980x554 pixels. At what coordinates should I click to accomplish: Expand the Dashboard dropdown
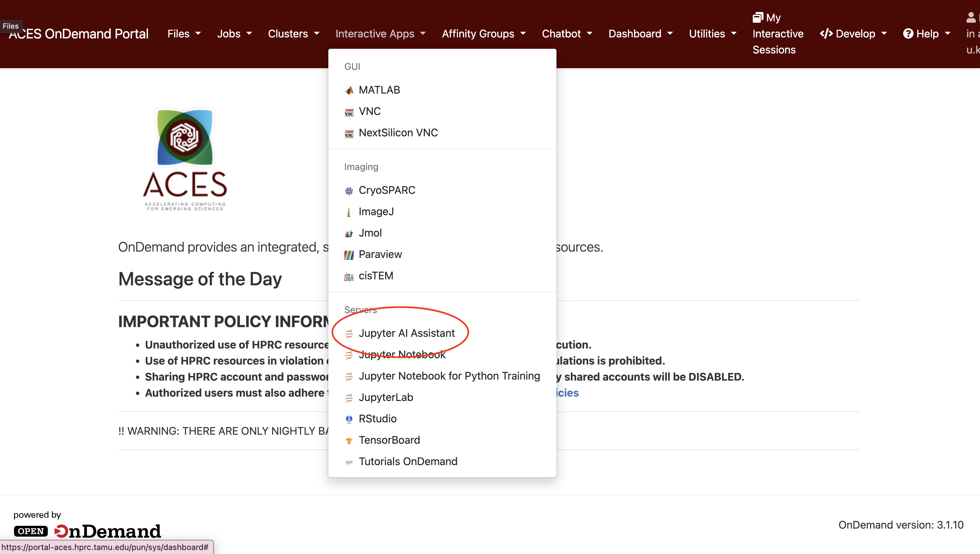pyautogui.click(x=641, y=33)
